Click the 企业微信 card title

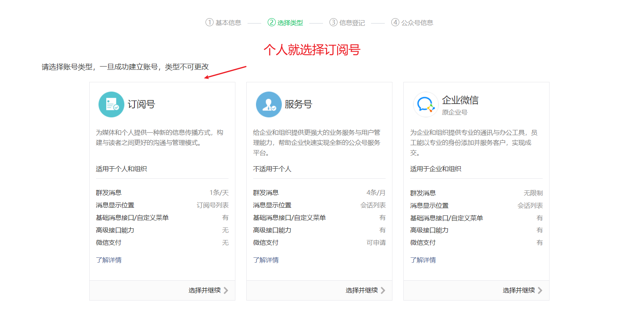pyautogui.click(x=460, y=100)
